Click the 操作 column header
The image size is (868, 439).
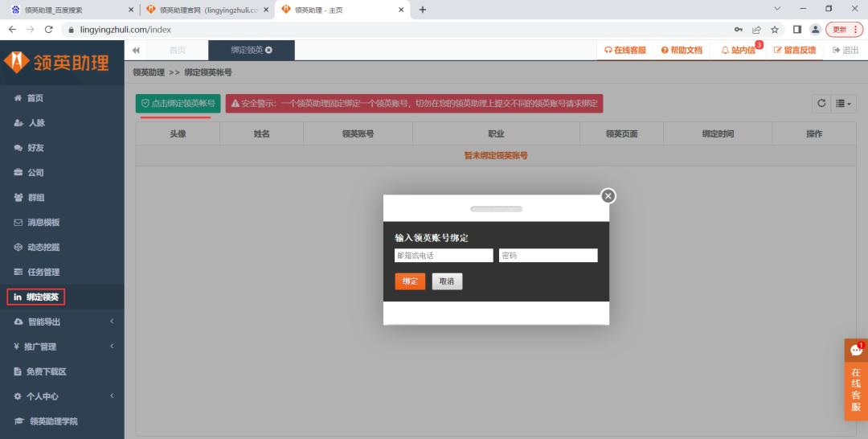point(814,134)
